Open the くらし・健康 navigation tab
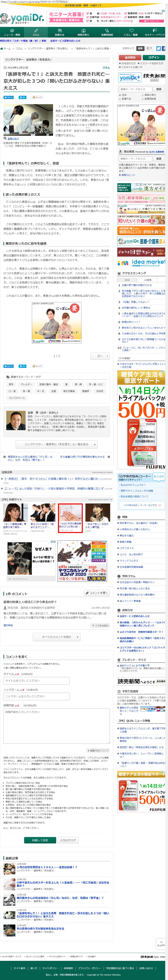This screenshot has height=980, width=168. (131, 32)
